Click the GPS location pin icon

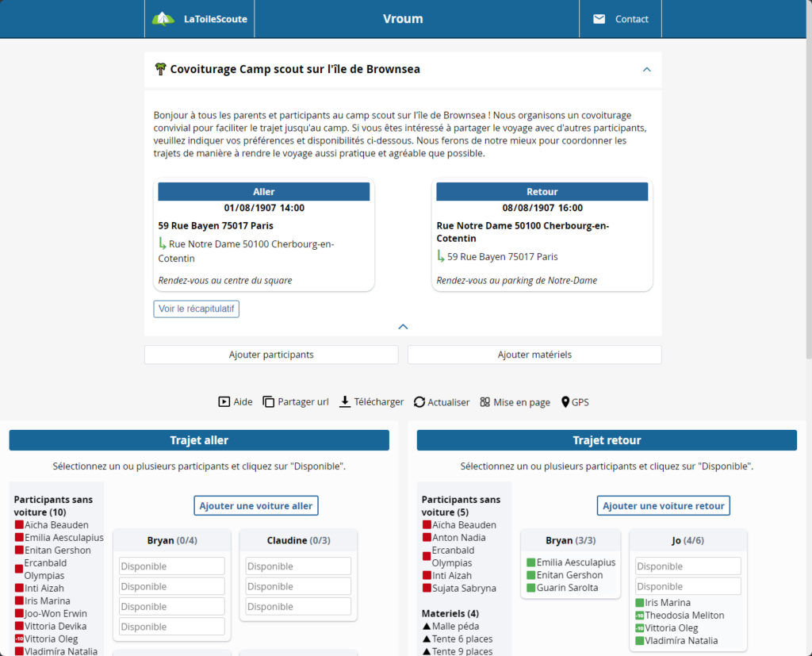click(x=565, y=402)
